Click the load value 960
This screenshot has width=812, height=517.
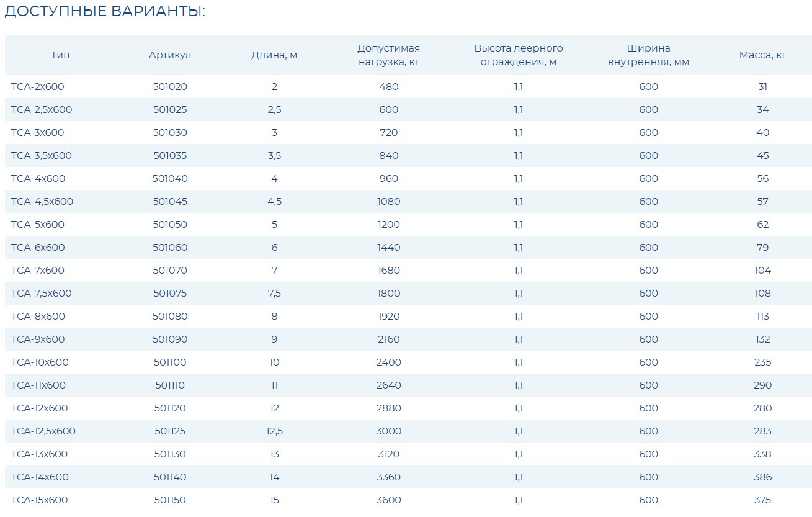tap(389, 179)
